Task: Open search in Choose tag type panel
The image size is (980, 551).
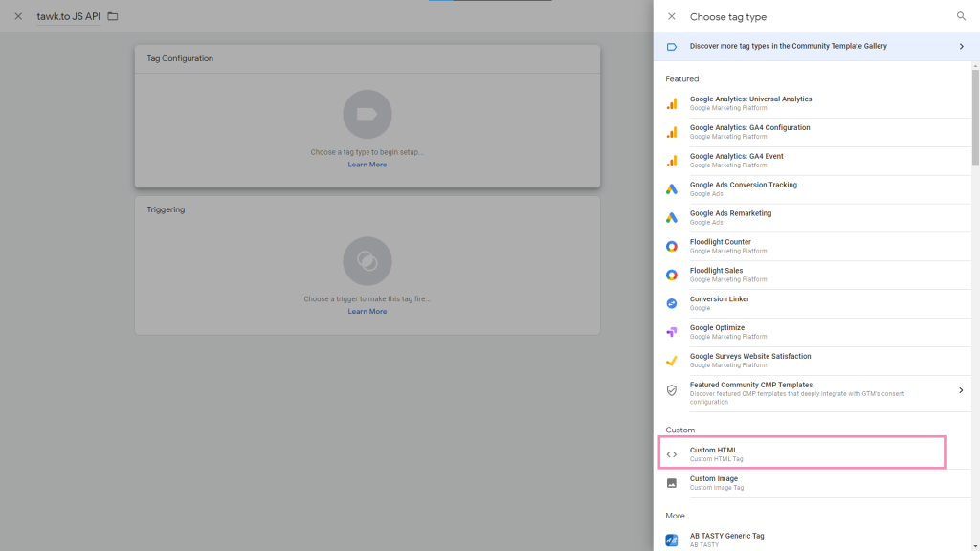Action: point(961,16)
